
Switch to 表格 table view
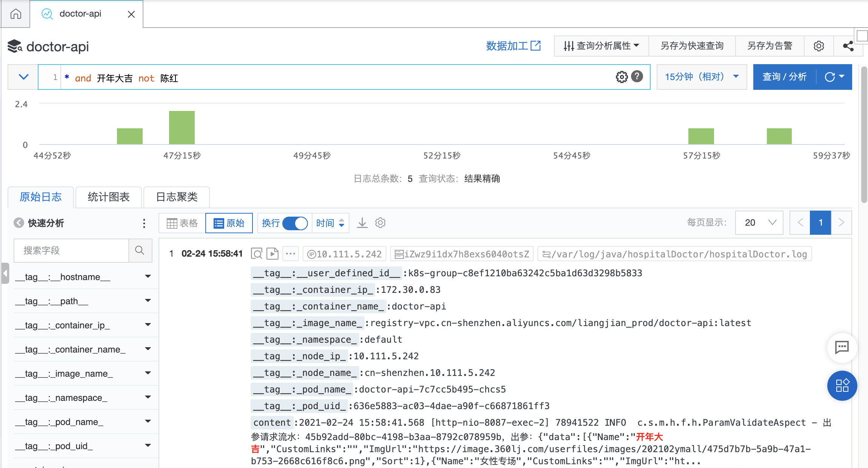[182, 223]
